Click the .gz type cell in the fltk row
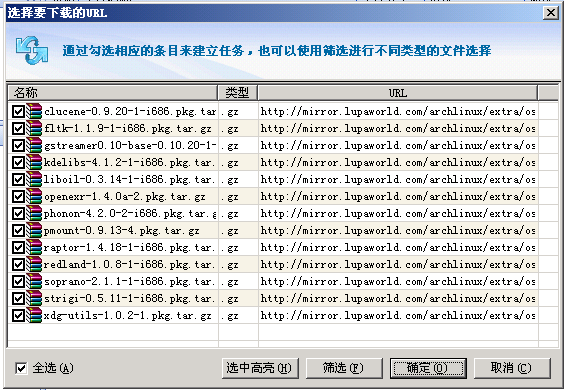The height and width of the screenshot is (390, 564). 238,128
